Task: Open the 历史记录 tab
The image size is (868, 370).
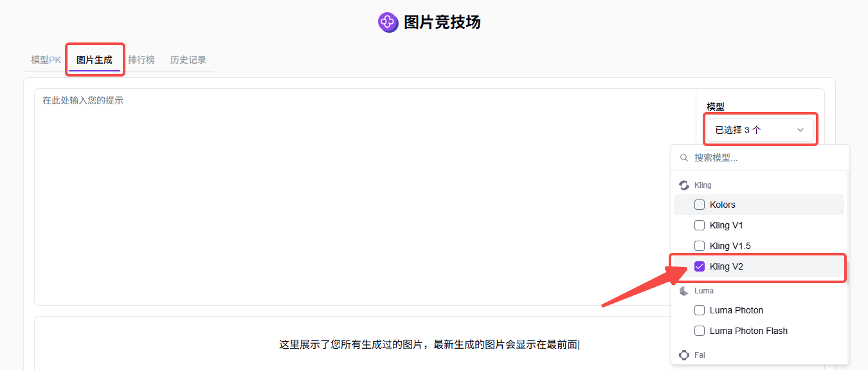Action: [188, 60]
